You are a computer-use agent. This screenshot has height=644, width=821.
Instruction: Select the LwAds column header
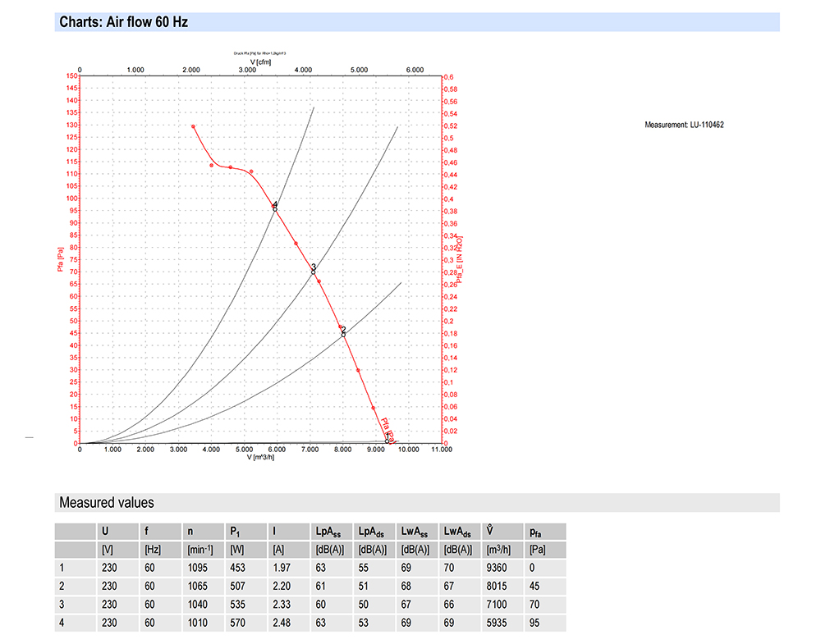click(457, 531)
